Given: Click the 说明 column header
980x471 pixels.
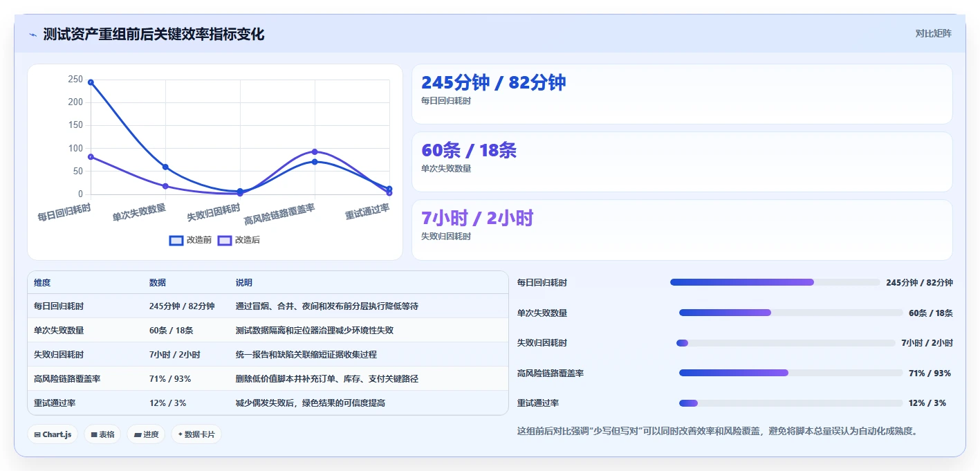Looking at the screenshot, I should [x=244, y=283].
